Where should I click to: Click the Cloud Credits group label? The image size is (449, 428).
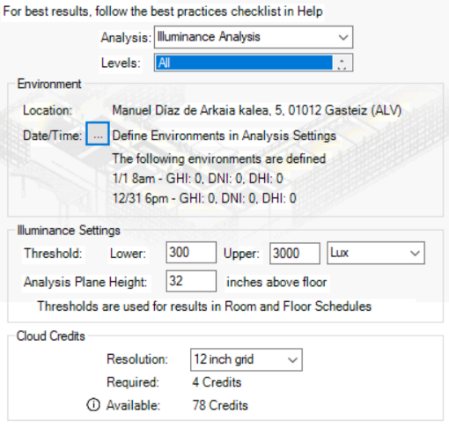coord(51,336)
